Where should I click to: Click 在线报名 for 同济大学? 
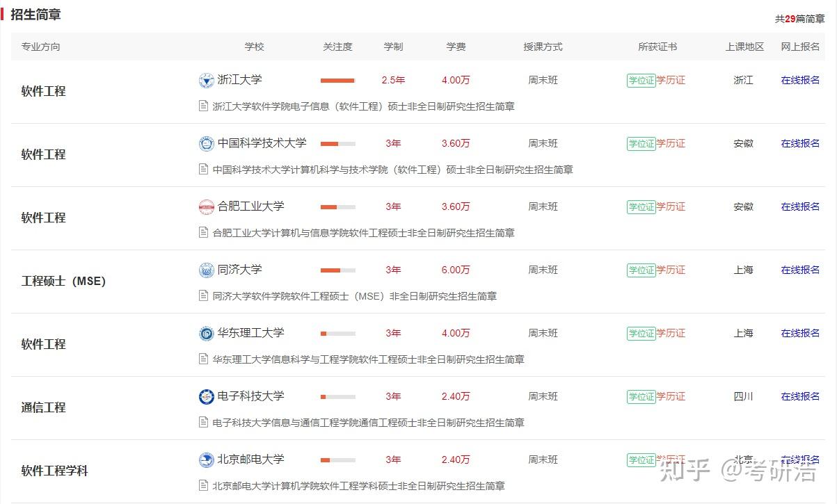coord(800,270)
